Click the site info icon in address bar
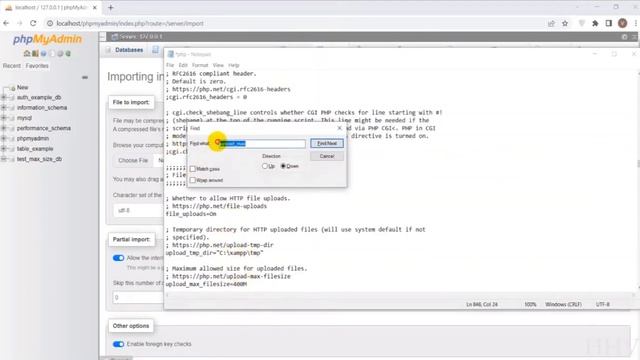This screenshot has height=360, width=640. pos(50,23)
